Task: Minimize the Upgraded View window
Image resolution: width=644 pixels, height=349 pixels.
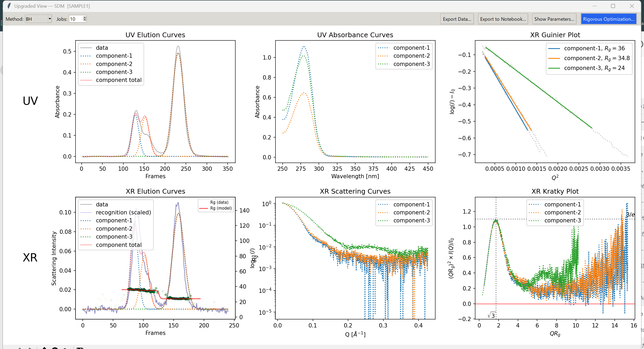Action: [595, 6]
